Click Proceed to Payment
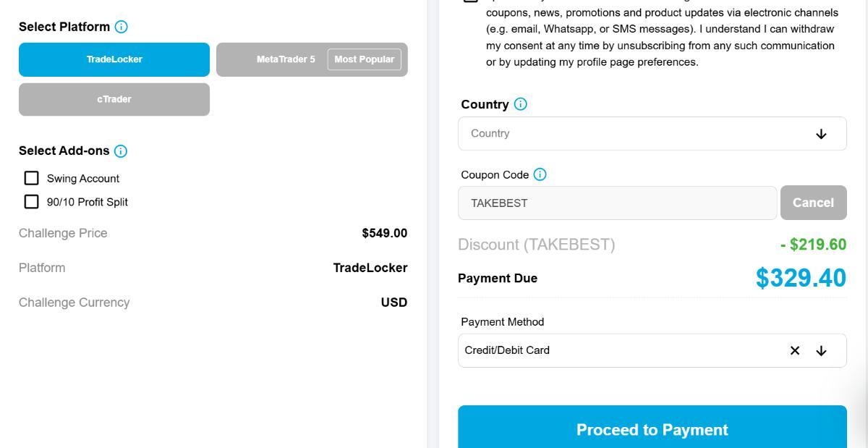 coord(652,429)
